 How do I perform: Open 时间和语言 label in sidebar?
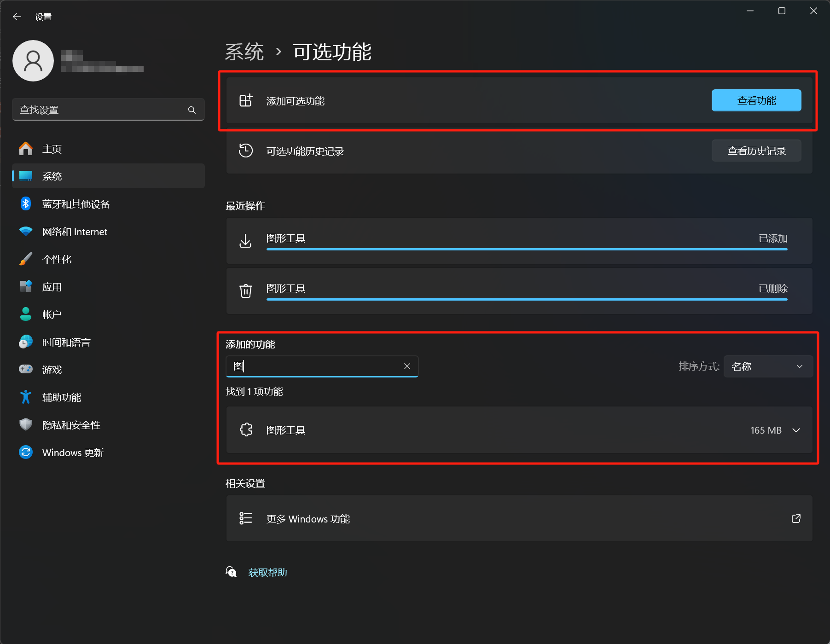tap(66, 342)
